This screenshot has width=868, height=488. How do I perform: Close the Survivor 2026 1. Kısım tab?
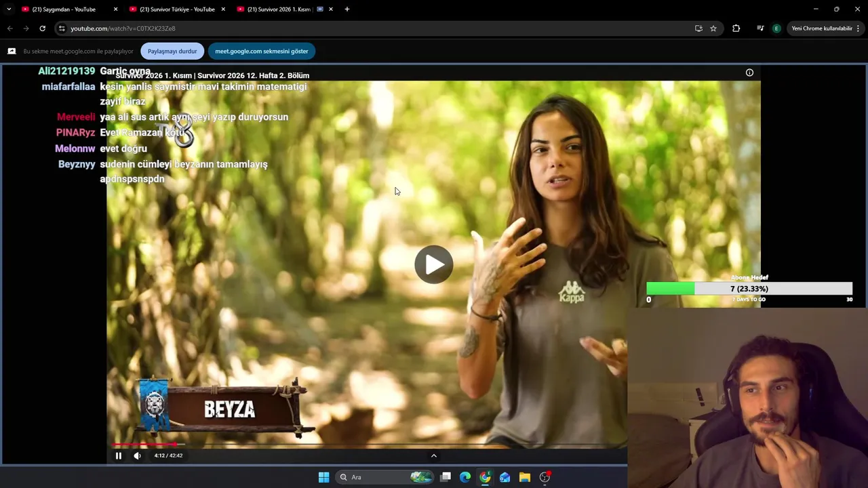[x=331, y=9]
